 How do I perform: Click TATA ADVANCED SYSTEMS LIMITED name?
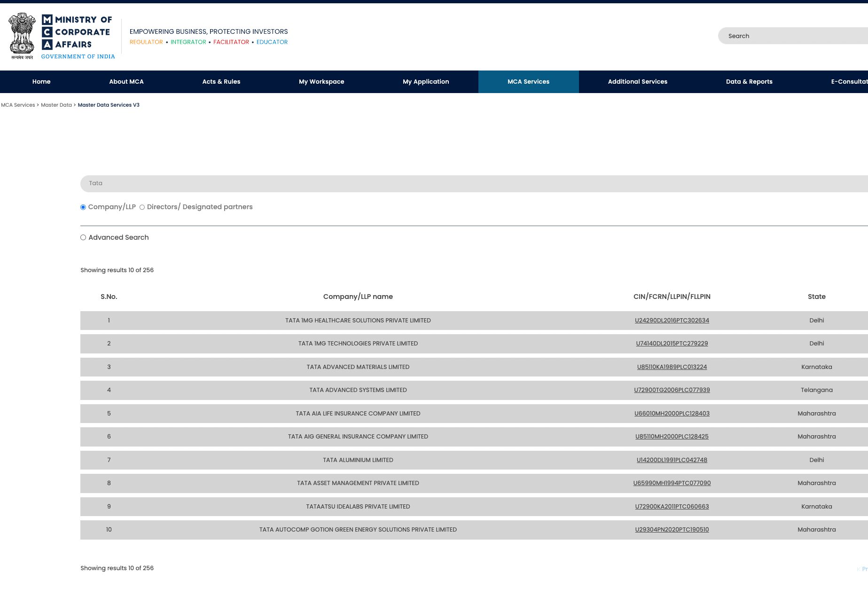(x=358, y=390)
